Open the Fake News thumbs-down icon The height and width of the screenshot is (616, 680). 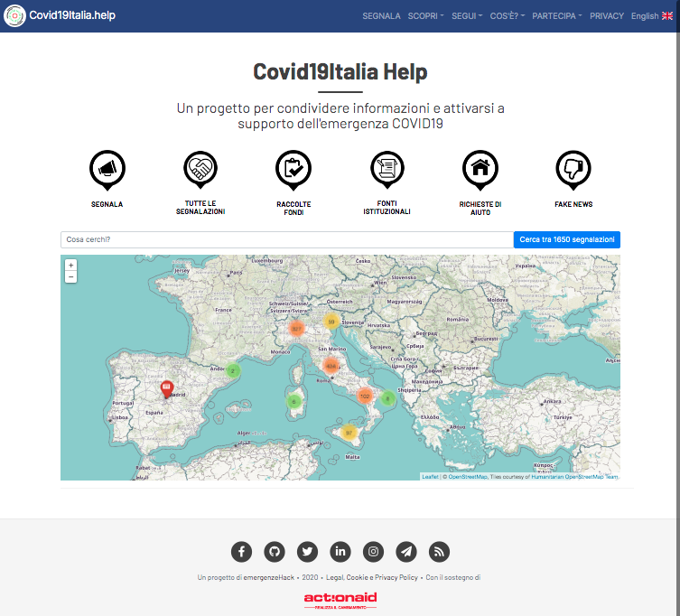click(x=573, y=170)
